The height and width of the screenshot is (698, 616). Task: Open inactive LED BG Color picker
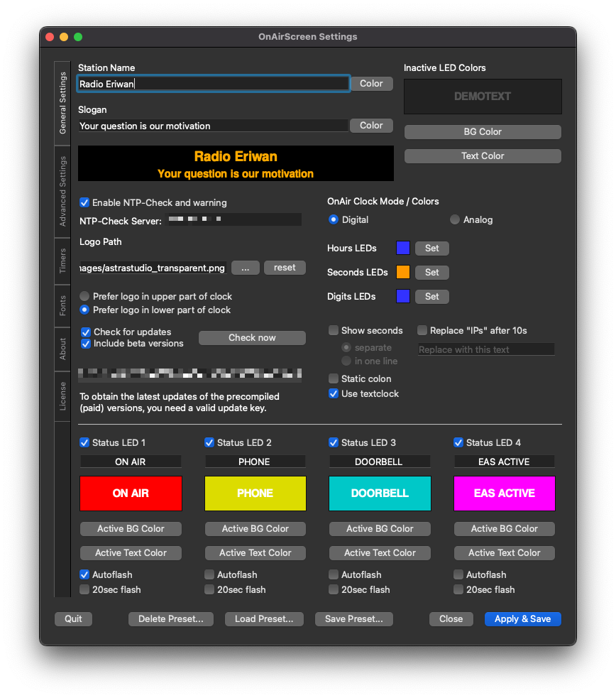coord(483,132)
